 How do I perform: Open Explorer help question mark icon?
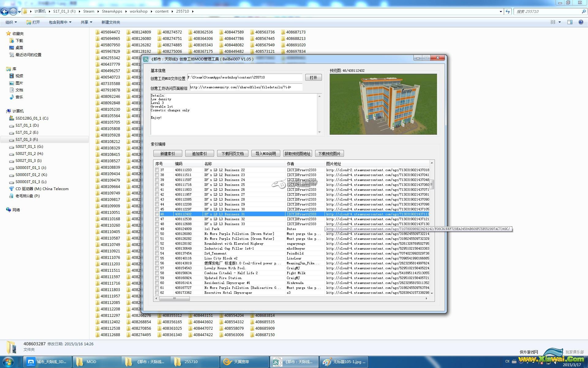coord(581,22)
